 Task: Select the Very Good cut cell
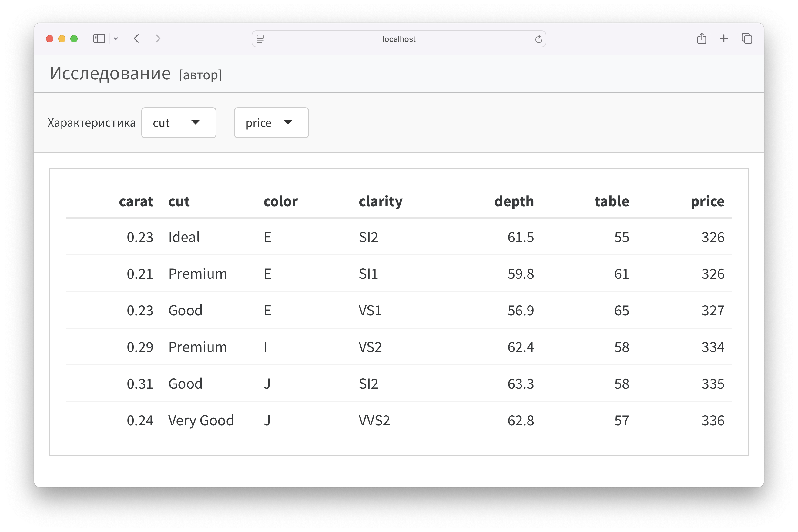click(x=201, y=421)
